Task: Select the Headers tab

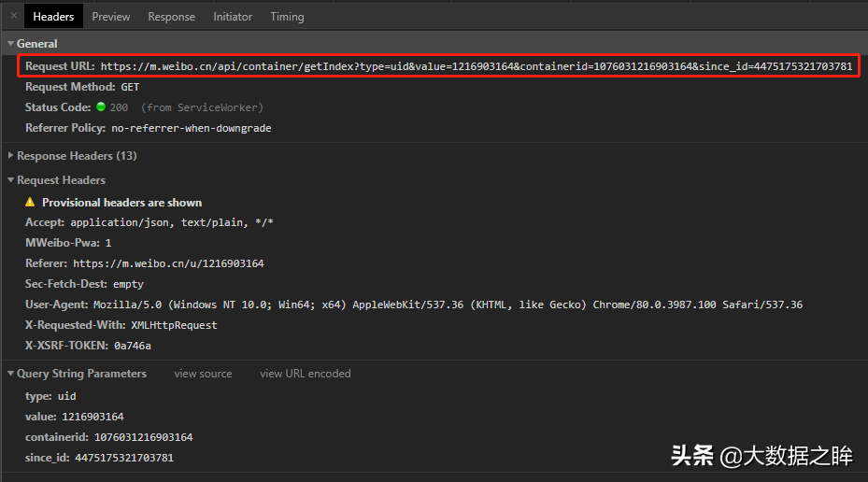Action: click(x=53, y=17)
